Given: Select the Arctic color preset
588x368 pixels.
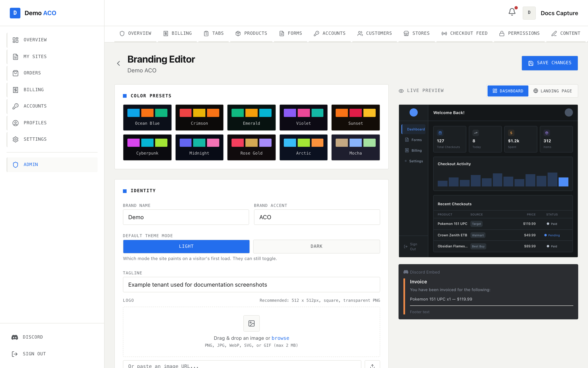Looking at the screenshot, I should tap(303, 147).
